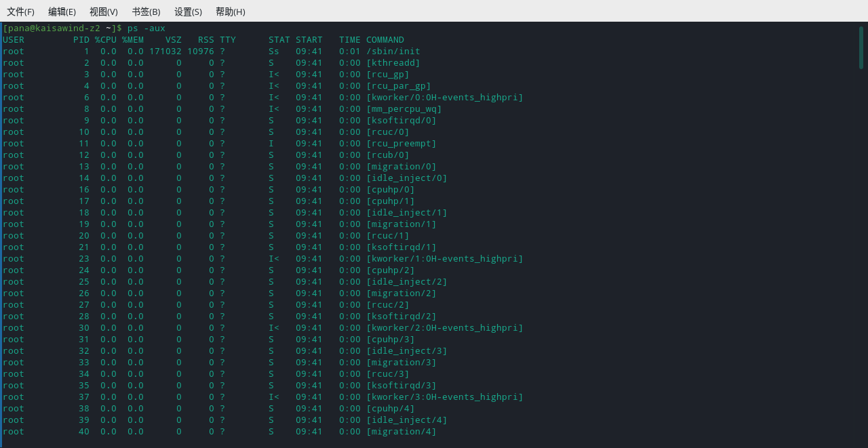Click the COMMAND column header
The image size is (868, 448).
385,39
